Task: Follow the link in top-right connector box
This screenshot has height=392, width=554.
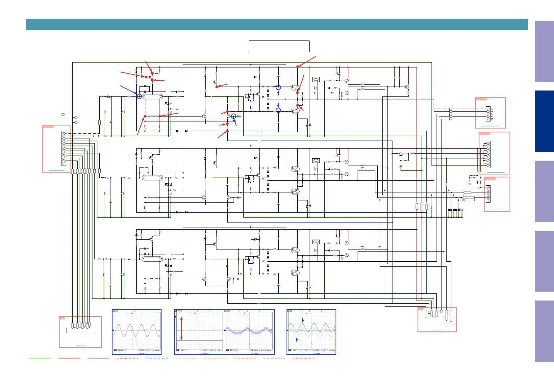Action: [x=490, y=126]
